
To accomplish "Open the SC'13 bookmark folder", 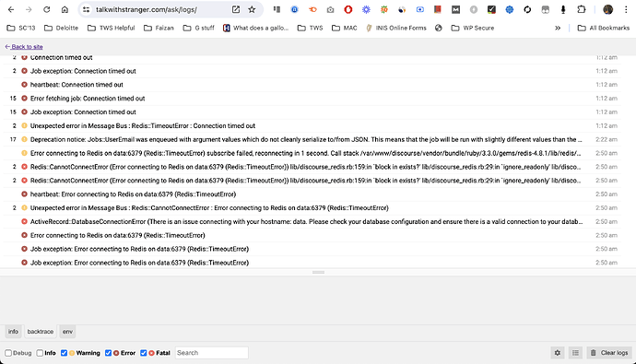I will coord(21,28).
